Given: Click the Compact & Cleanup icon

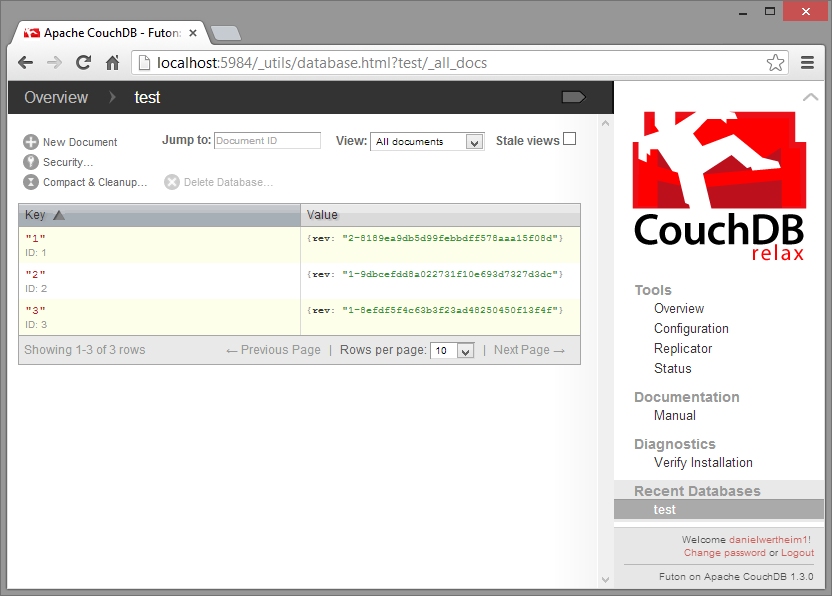Looking at the screenshot, I should (31, 182).
